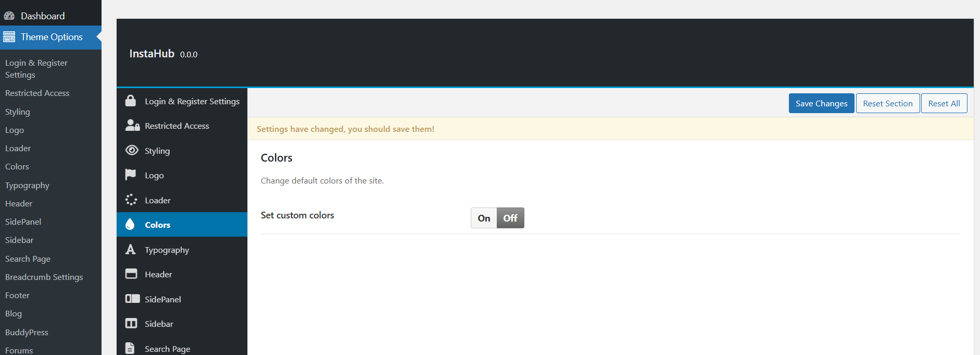Image resolution: width=980 pixels, height=355 pixels.
Task: Click the flag icon next to Logo
Action: tap(131, 175)
